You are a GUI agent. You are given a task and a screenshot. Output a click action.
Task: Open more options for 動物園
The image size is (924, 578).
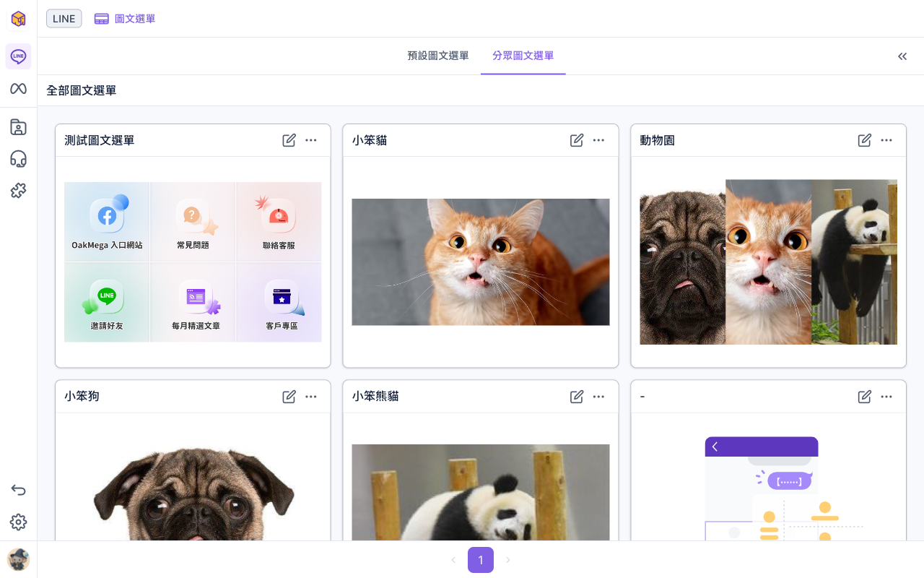tap(886, 140)
